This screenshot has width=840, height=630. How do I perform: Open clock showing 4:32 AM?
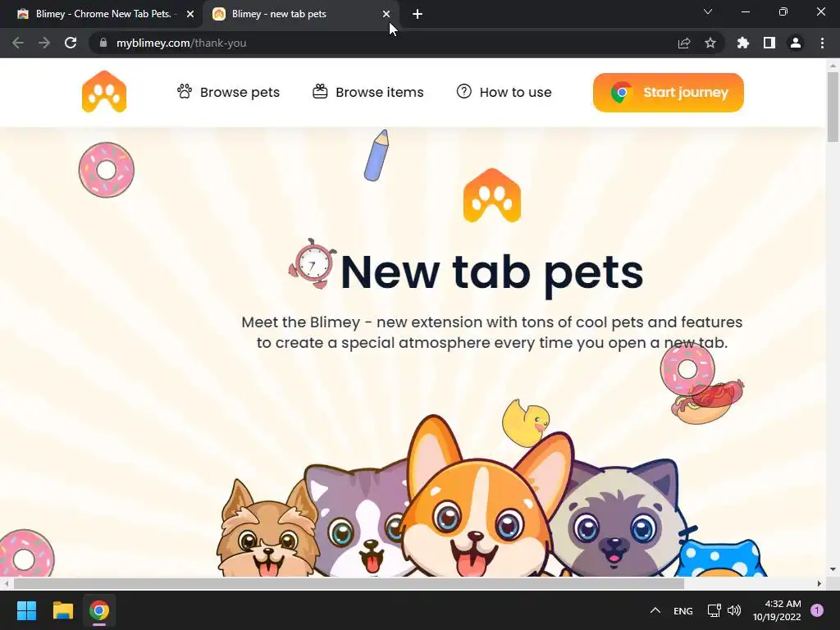click(x=777, y=610)
